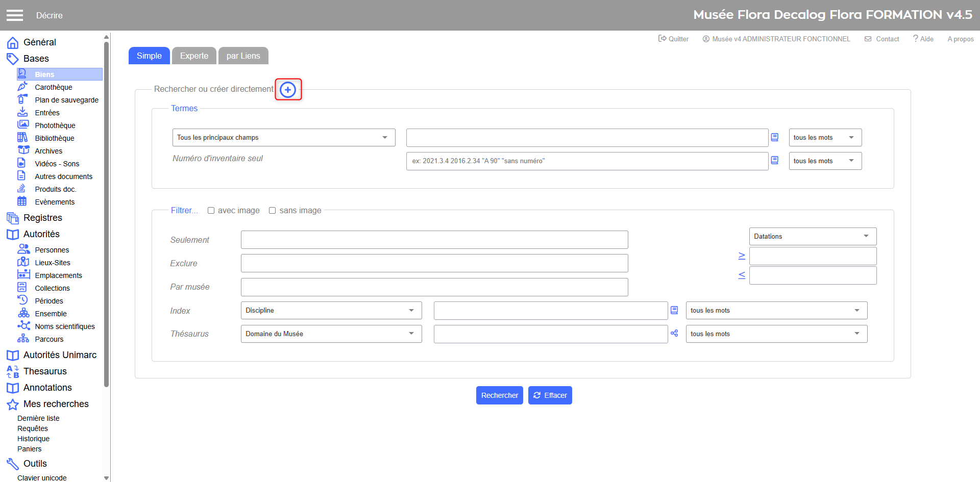Expand the Domaine du Musée dropdown
This screenshot has width=980, height=482.
pos(331,334)
